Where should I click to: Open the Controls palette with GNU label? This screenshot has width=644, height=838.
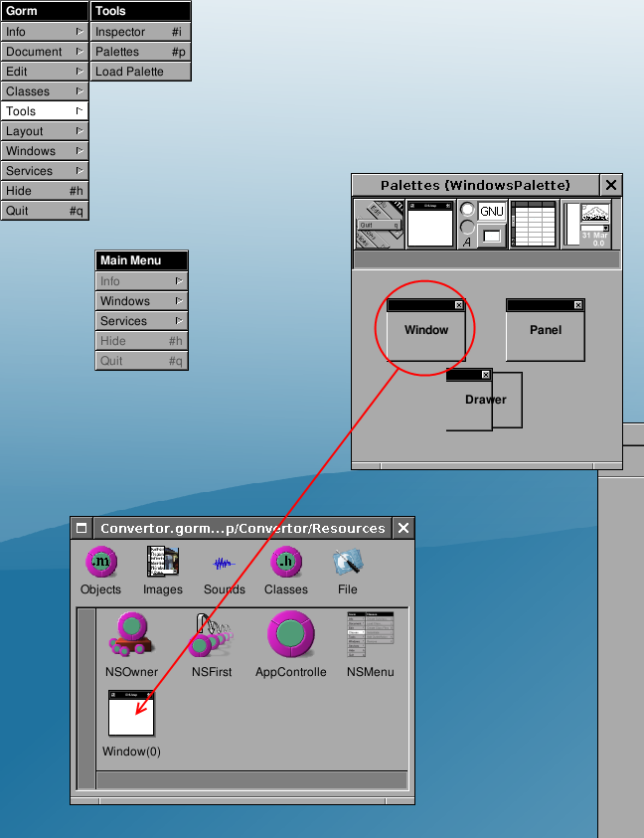(482, 224)
